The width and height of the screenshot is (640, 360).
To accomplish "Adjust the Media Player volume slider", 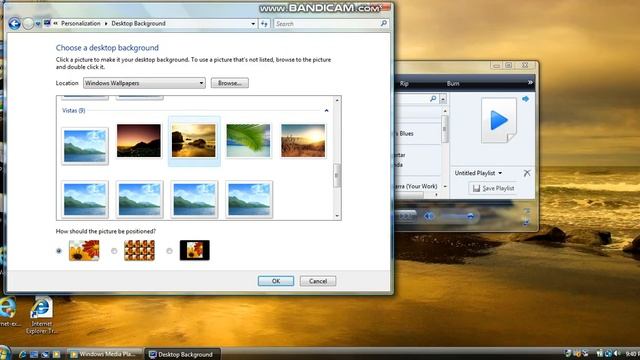I will pos(458,216).
